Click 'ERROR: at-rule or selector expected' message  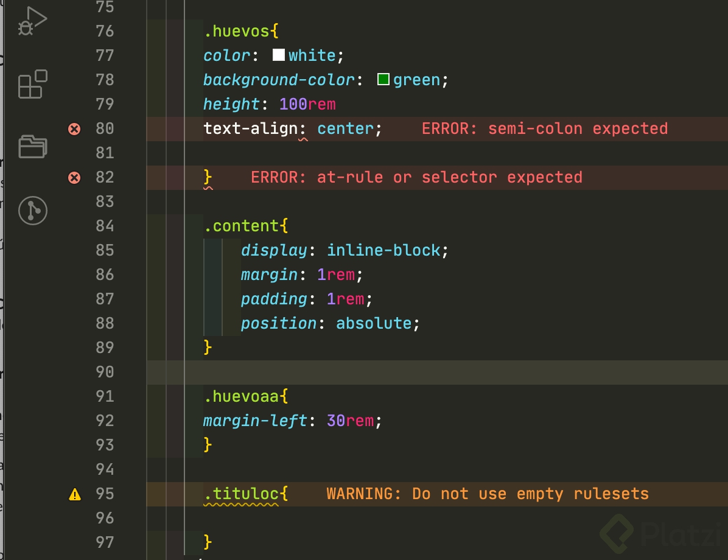416,177
